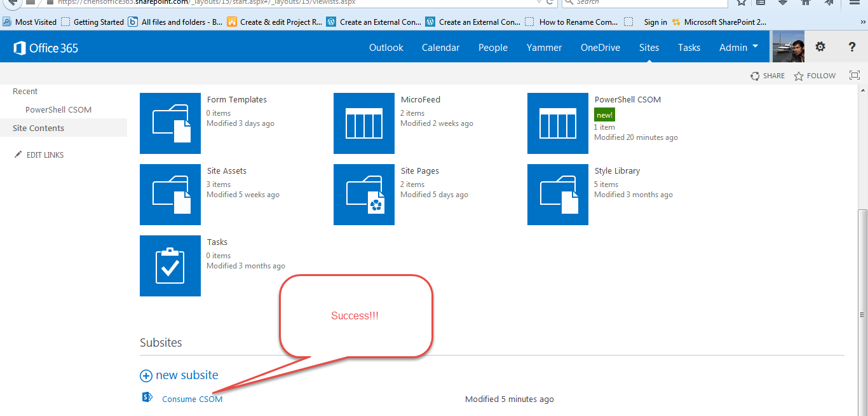The image size is (868, 416).
Task: Click the 'Modified 20 minutes ago' text
Action: point(636,137)
